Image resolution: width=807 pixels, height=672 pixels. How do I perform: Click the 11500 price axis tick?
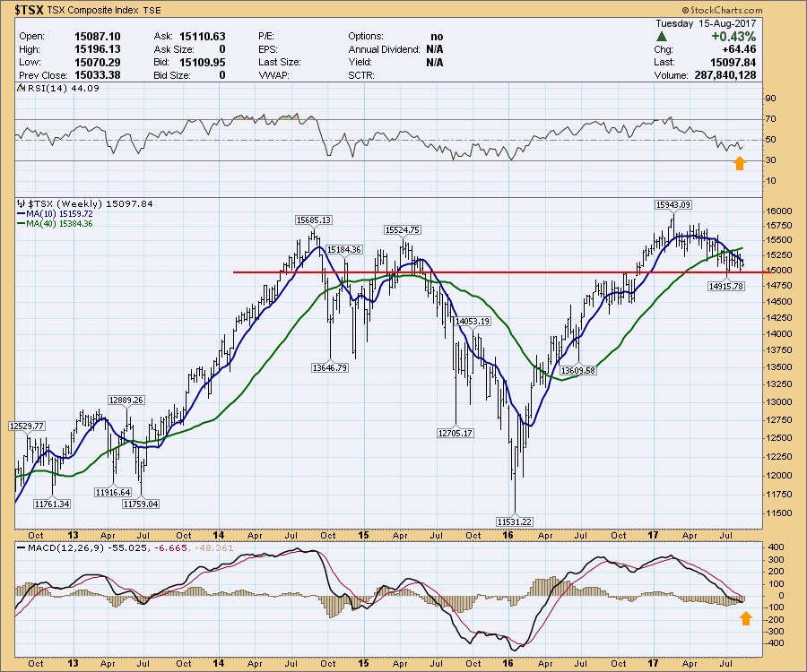point(778,513)
